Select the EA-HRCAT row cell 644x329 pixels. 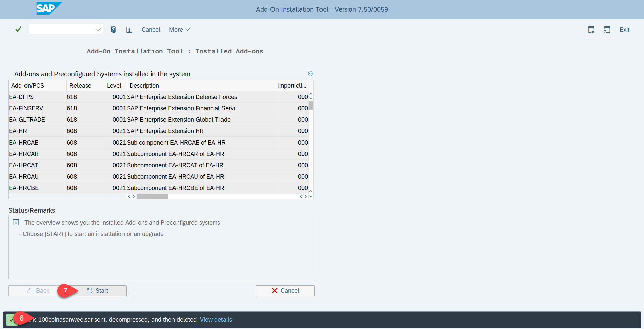tap(38, 165)
